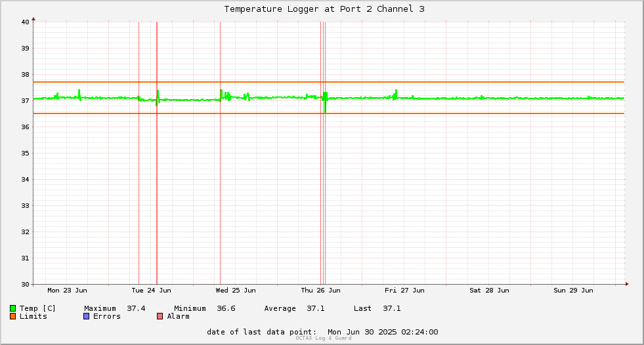Click the 'Thu 26 Jun' axis label

click(x=320, y=291)
